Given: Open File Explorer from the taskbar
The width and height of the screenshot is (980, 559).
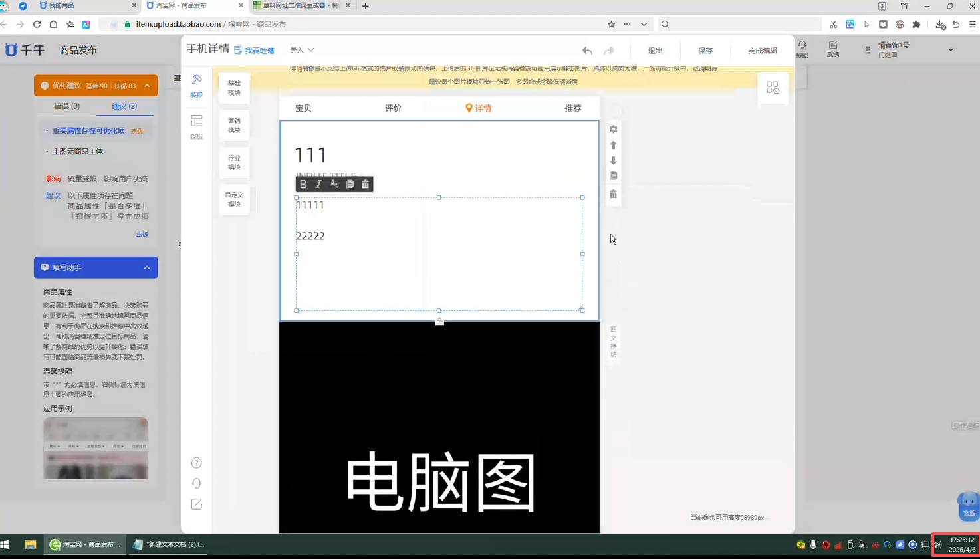Looking at the screenshot, I should (x=31, y=544).
